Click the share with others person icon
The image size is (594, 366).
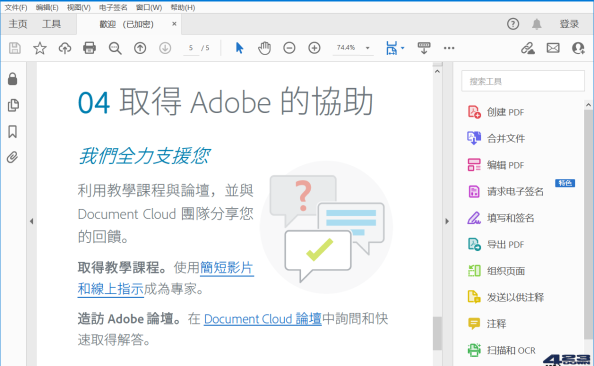point(578,48)
